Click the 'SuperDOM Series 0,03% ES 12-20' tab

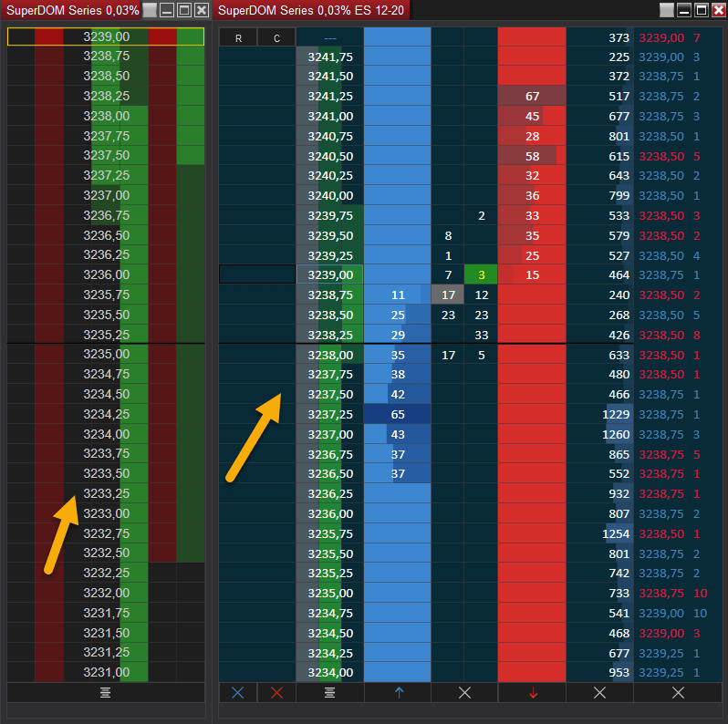pos(311,10)
